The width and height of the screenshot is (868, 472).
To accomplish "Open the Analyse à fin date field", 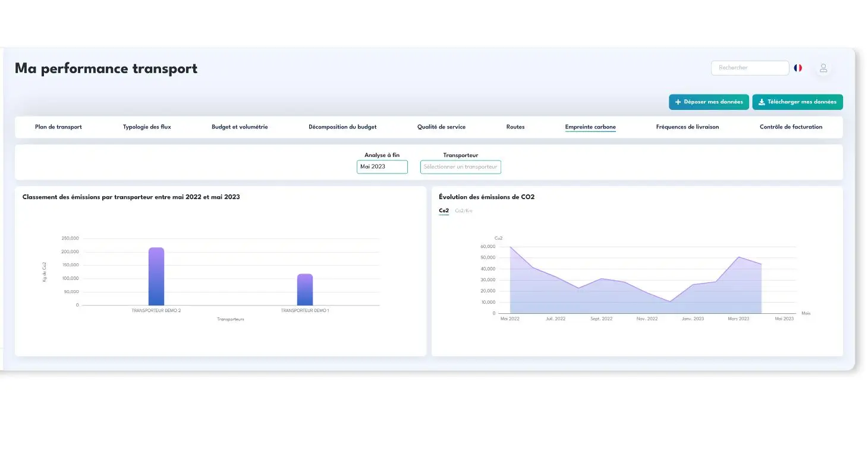I will point(382,167).
